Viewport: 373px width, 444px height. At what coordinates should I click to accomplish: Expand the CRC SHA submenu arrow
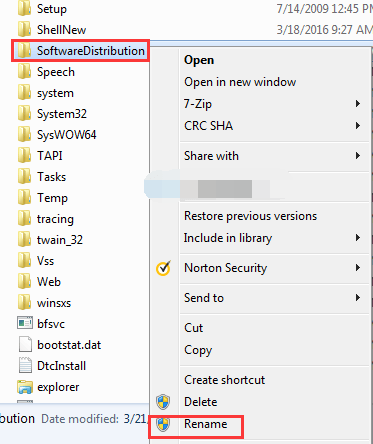(358, 126)
